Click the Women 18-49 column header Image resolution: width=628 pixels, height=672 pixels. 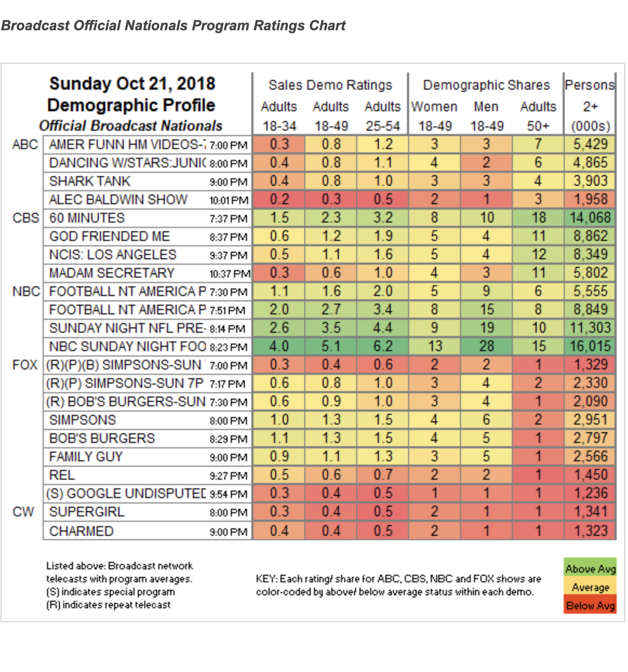pos(435,116)
